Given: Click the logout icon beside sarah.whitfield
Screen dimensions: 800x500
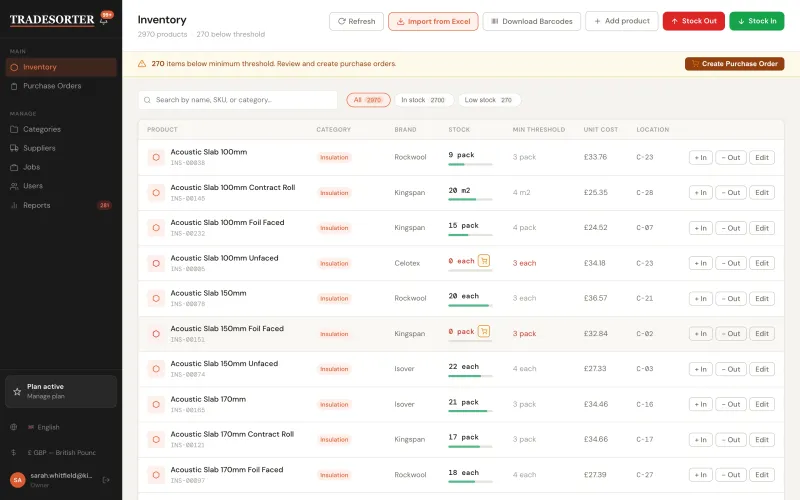Looking at the screenshot, I should [x=106, y=480].
